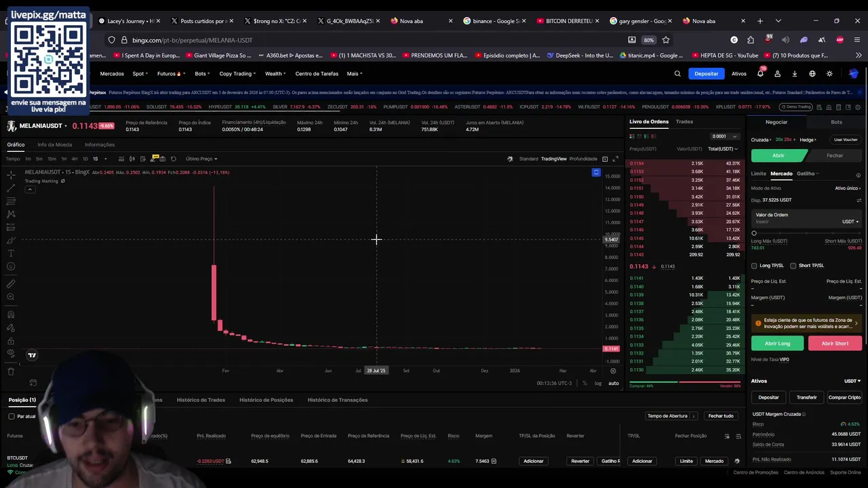Show both sides order book view icon

(x=631, y=136)
